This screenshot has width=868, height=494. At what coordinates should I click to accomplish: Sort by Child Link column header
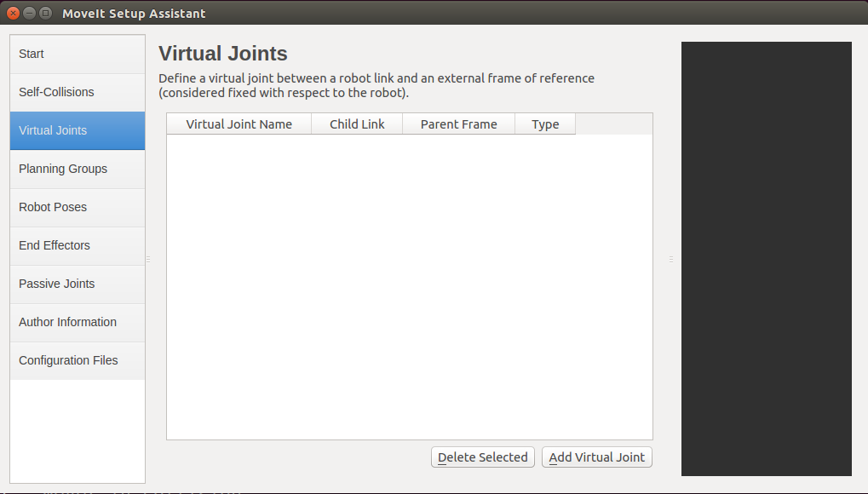(x=357, y=124)
